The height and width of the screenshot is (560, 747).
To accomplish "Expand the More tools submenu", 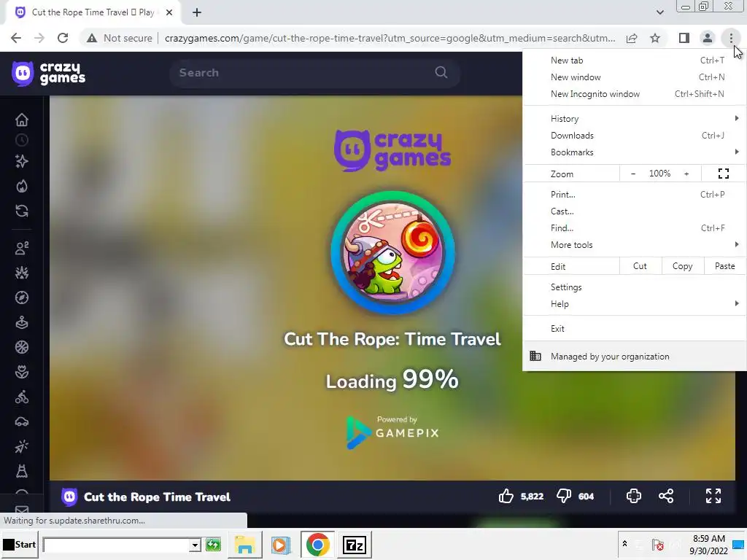I will [x=635, y=245].
